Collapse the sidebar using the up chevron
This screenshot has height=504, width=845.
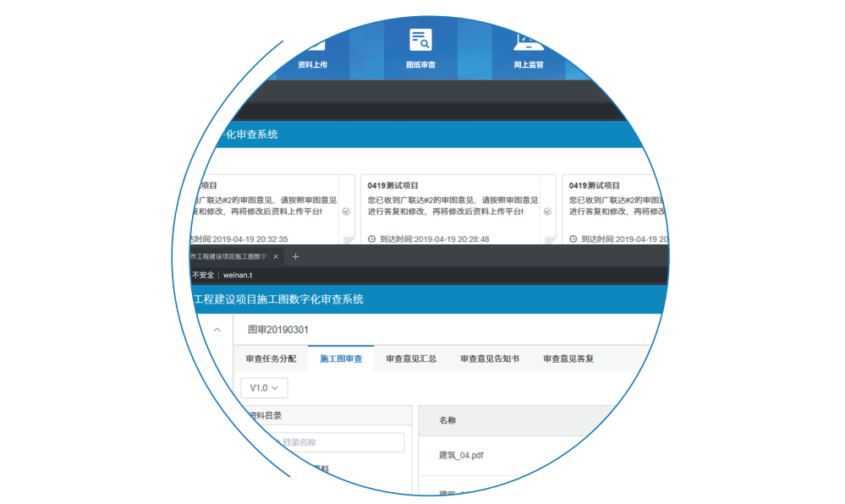217,330
